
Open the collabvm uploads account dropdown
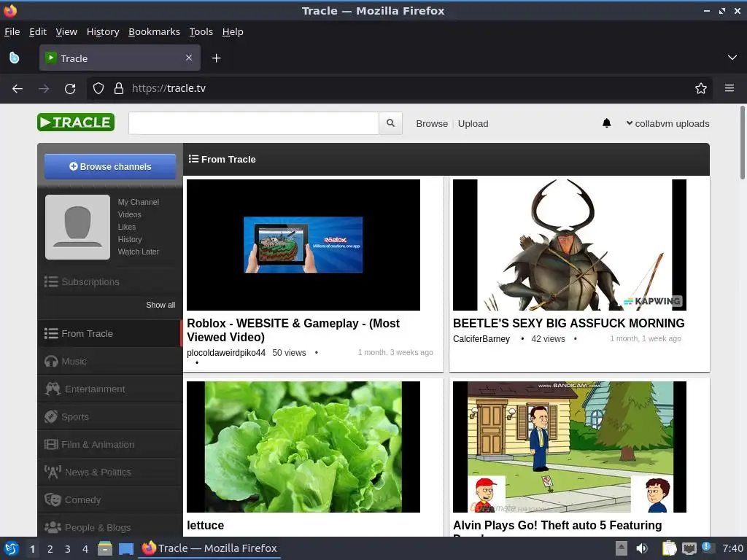[x=667, y=123]
